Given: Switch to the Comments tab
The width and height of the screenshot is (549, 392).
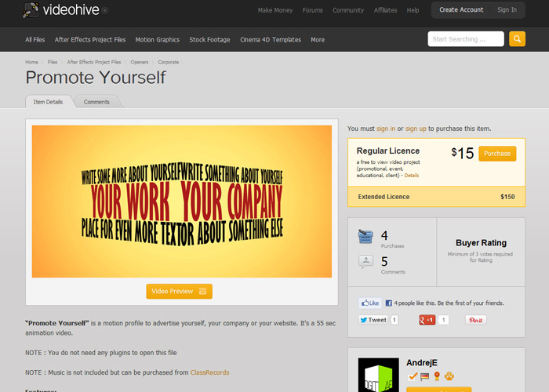Looking at the screenshot, I should pyautogui.click(x=96, y=102).
